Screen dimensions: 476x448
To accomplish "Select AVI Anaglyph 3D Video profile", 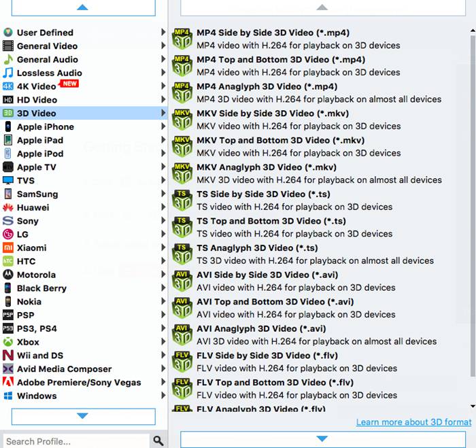I will click(320, 334).
